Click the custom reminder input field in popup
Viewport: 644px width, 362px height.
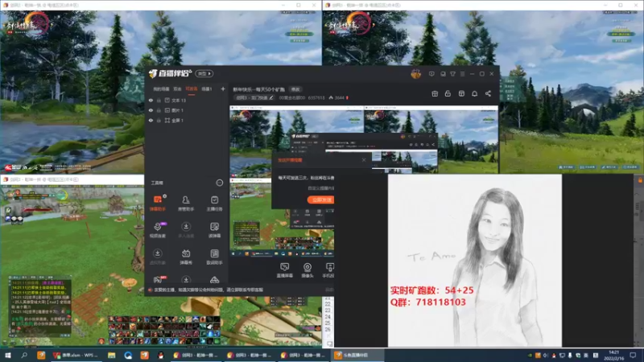pos(320,188)
